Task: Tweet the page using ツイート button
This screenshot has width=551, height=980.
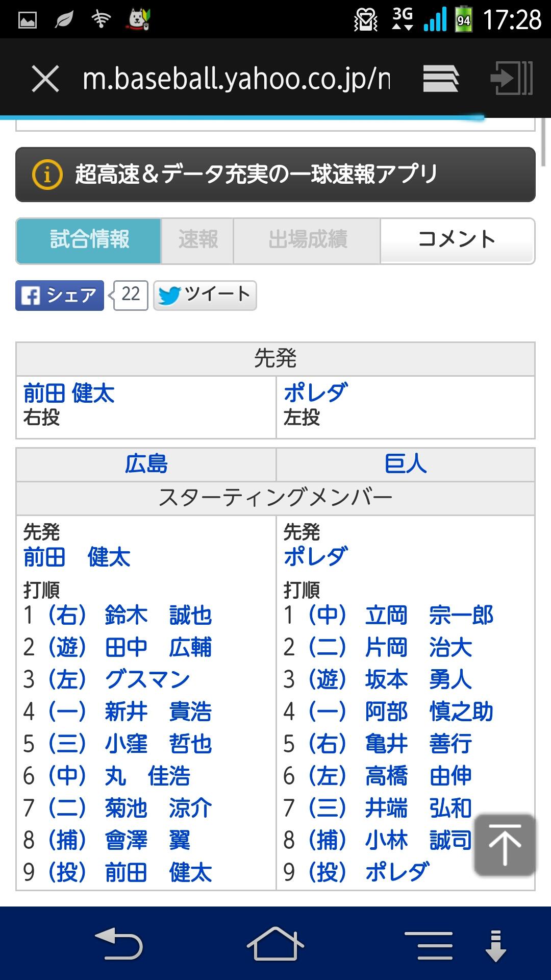Action: (205, 296)
